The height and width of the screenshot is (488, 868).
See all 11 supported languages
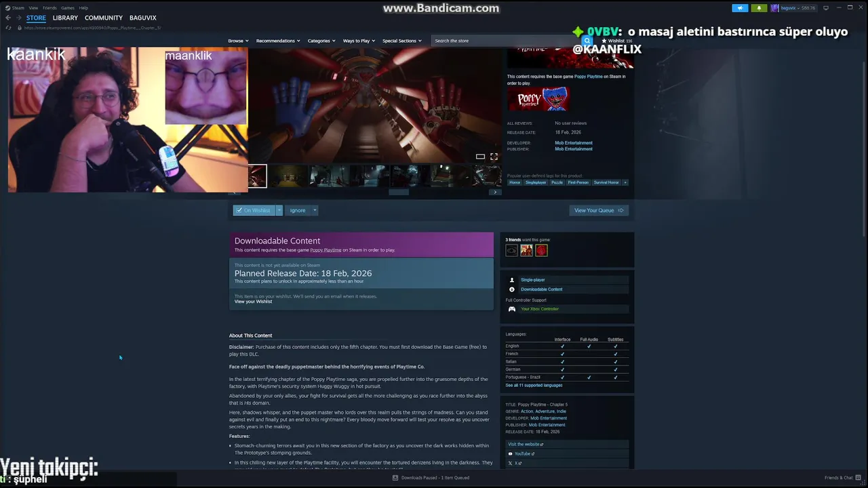pos(534,385)
